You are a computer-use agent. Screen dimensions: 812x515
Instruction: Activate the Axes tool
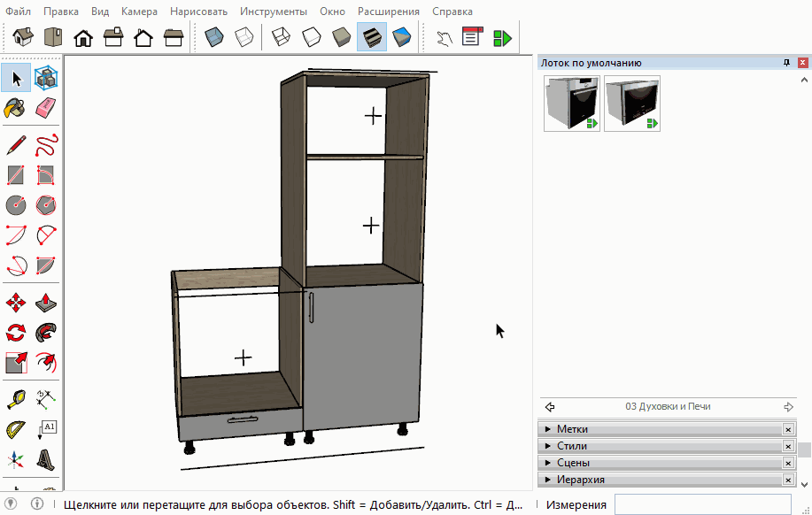tap(16, 459)
